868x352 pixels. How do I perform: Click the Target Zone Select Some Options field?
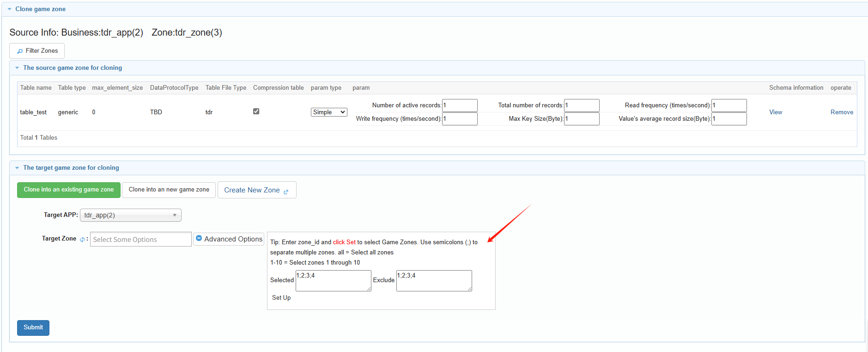pyautogui.click(x=140, y=240)
